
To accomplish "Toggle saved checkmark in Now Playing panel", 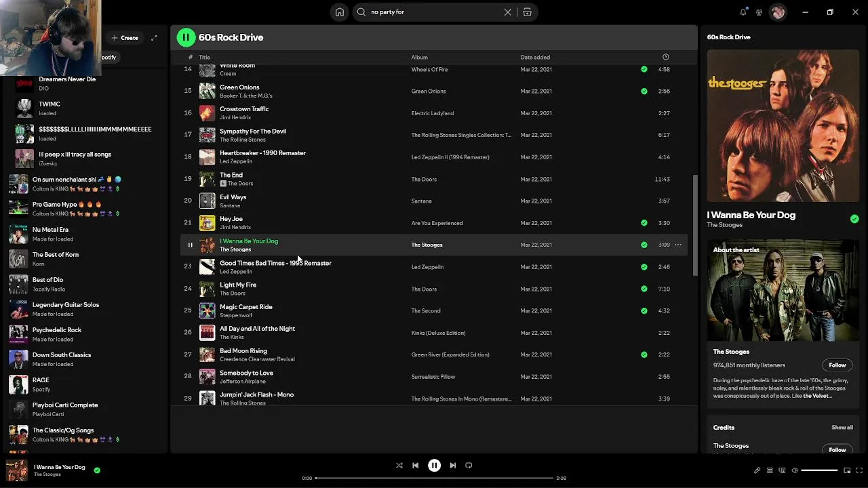I will click(854, 219).
